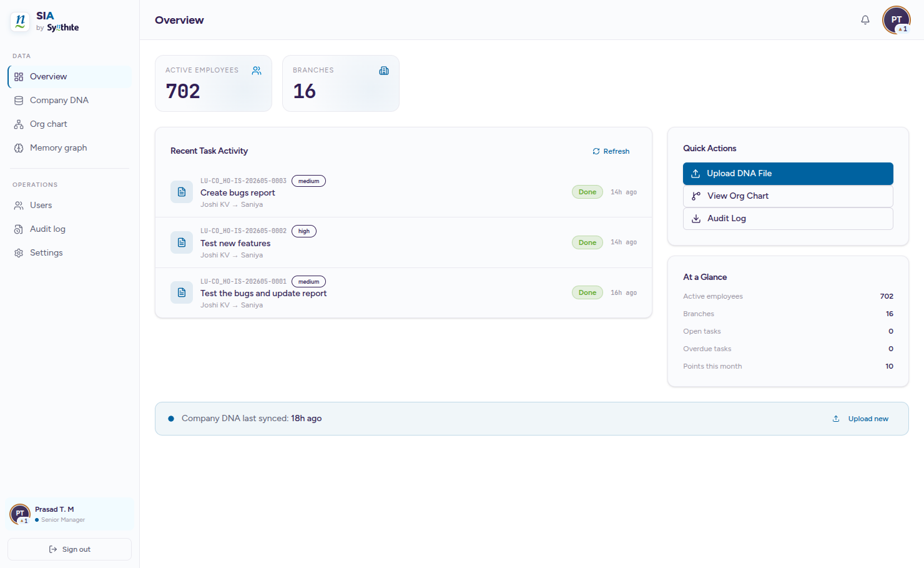Click Overdue tasks row

[788, 349]
